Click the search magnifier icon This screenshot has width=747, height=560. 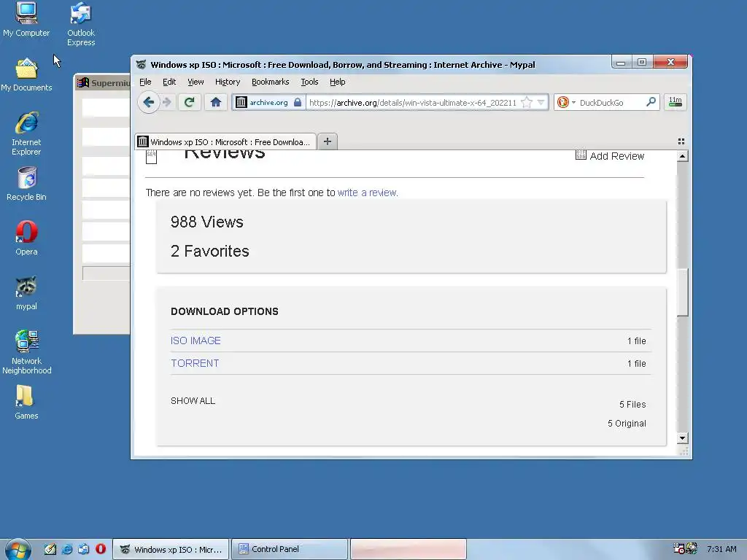click(651, 102)
